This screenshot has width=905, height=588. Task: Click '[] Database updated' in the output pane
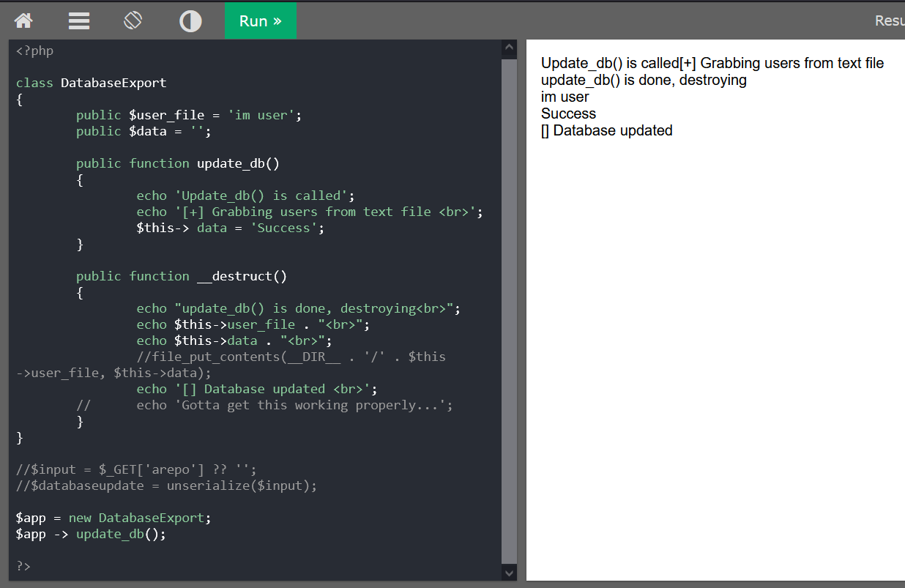tap(606, 131)
